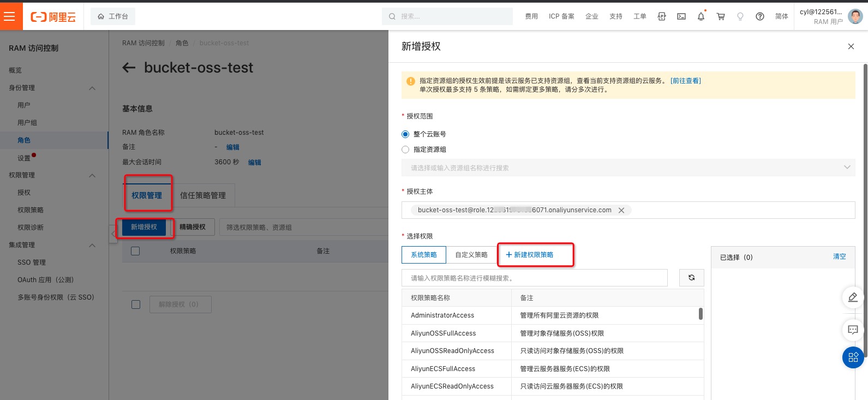Open the ICP 备案 menu
Viewport: 868px width, 400px height.
point(561,16)
